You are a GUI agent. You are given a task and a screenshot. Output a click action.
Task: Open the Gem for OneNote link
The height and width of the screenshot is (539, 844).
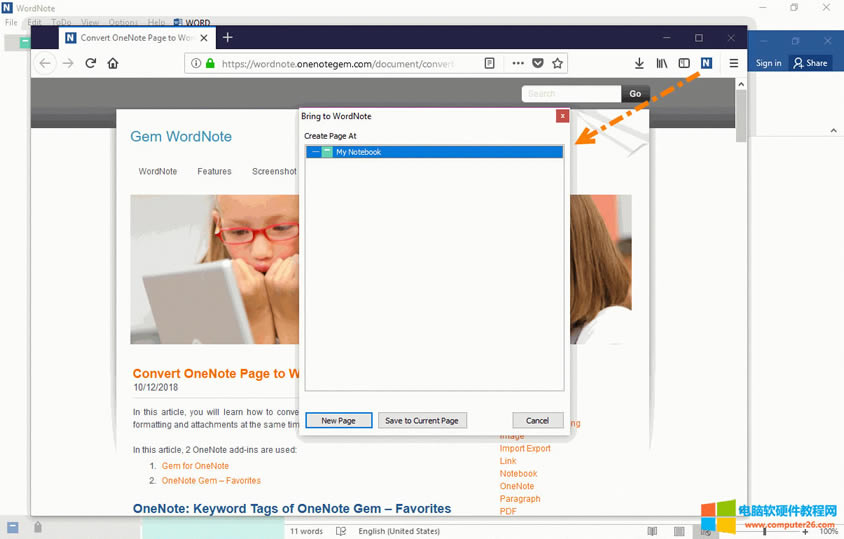[x=195, y=466]
